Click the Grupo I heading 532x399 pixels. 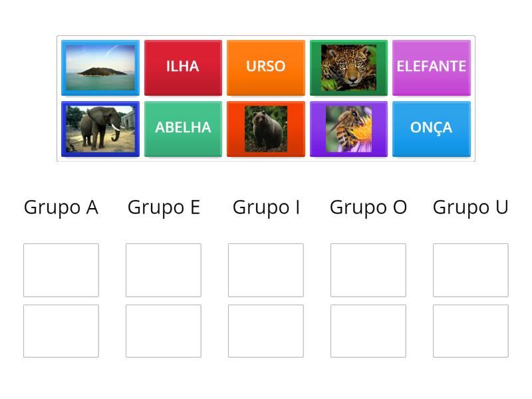pos(266,207)
